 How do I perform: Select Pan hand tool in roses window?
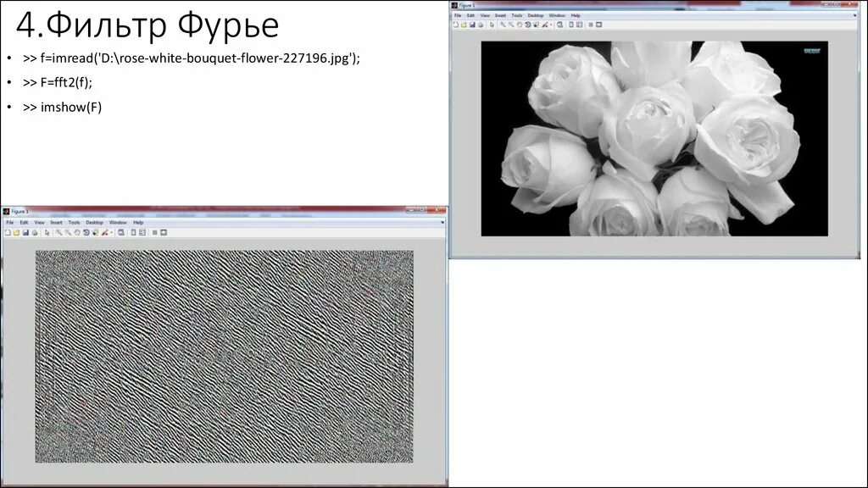[x=520, y=25]
